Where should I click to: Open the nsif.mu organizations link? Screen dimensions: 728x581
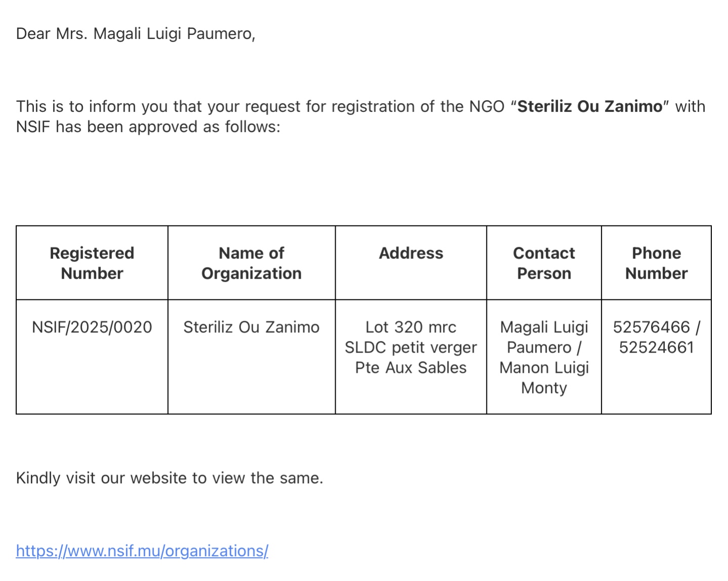[x=142, y=551]
